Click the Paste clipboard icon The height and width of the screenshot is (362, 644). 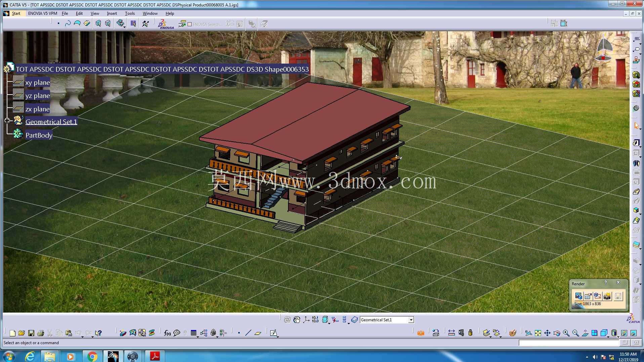click(69, 333)
